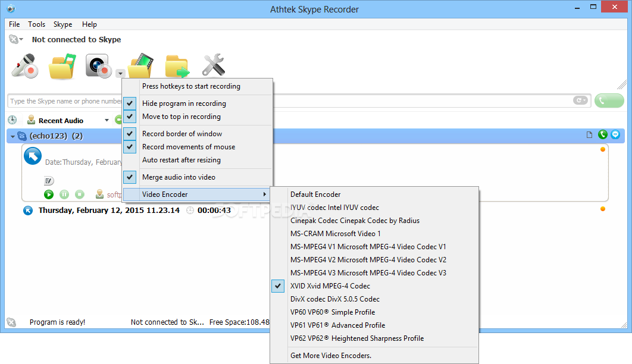Select Cinepak Codec by Radius
Screen dimensions: 632x364
coord(374,221)
